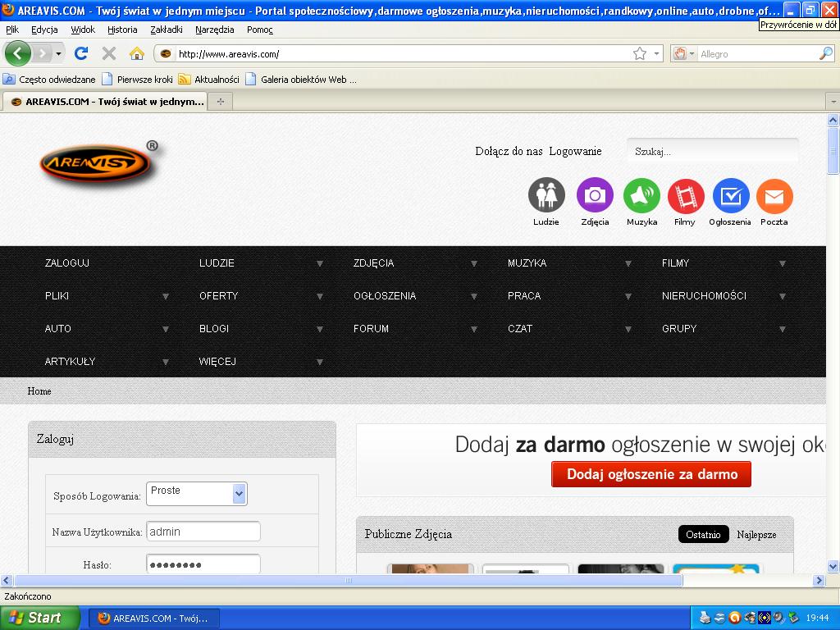The width and height of the screenshot is (840, 630).
Task: Open the WIĘCEJ navigation item
Action: point(217,361)
